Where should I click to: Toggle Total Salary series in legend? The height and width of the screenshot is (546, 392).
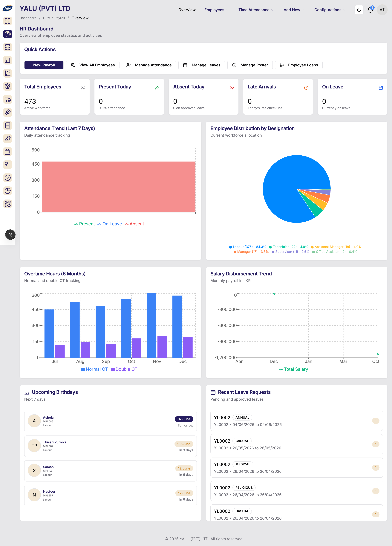pos(293,369)
